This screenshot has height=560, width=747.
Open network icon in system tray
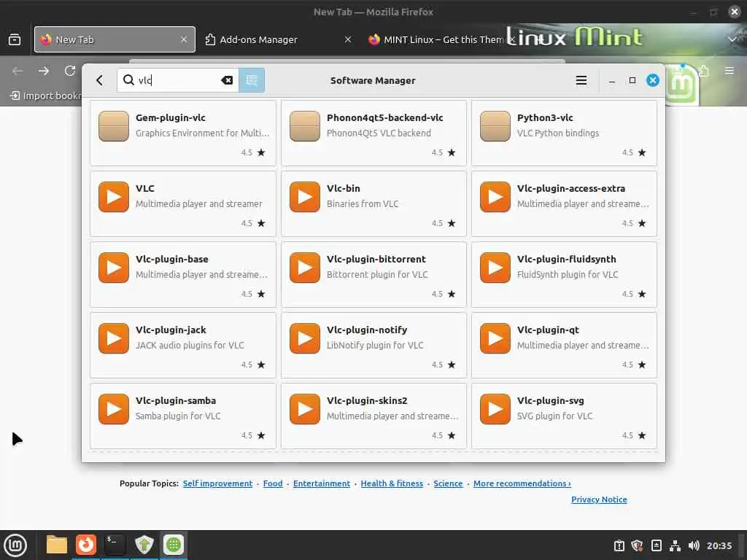(x=675, y=545)
